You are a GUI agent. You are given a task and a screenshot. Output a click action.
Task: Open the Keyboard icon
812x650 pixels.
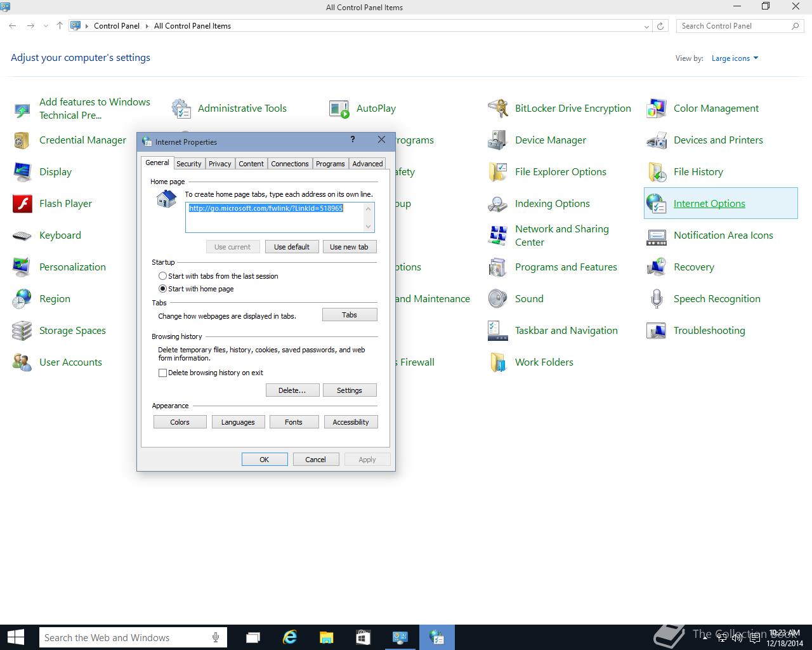22,235
